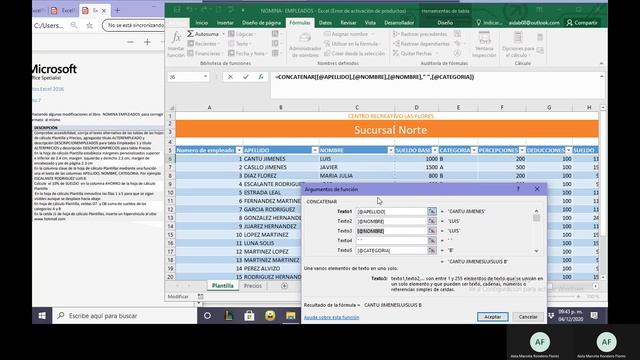Click zoom out minus in browser PDF toolbar
Viewport: 640px width, 360px height.
click(130, 42)
